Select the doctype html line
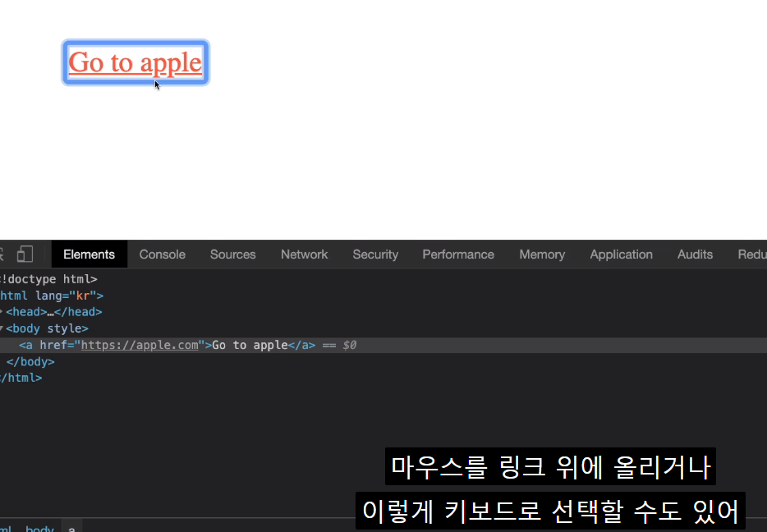This screenshot has width=767, height=532. [48, 279]
